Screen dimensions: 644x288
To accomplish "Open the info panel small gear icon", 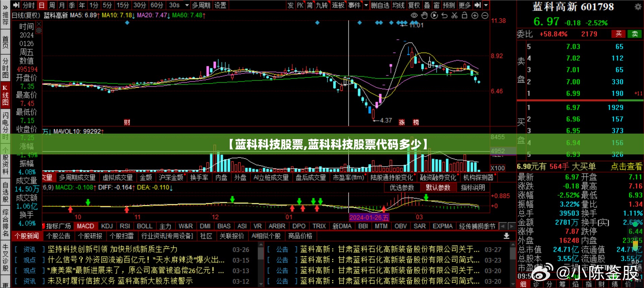I will pyautogui.click(x=39, y=31).
